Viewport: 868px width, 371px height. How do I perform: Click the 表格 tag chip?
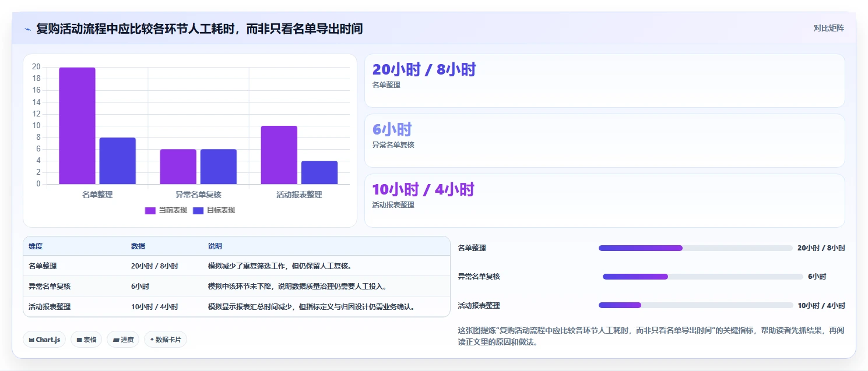click(86, 340)
